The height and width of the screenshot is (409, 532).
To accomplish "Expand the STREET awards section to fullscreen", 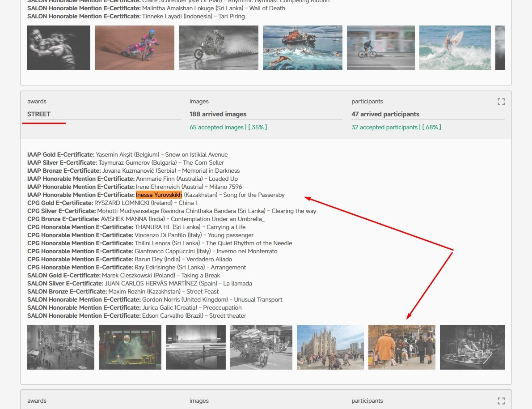I will pyautogui.click(x=501, y=102).
